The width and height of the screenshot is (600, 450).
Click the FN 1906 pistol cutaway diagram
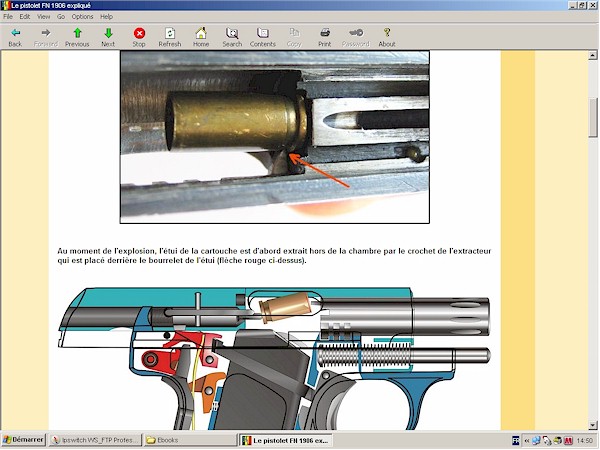tap(274, 358)
